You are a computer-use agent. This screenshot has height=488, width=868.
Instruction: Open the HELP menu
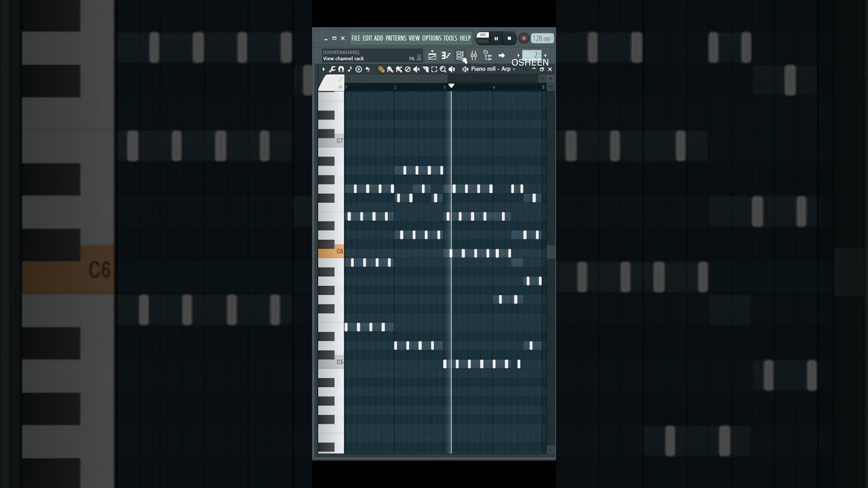point(465,38)
